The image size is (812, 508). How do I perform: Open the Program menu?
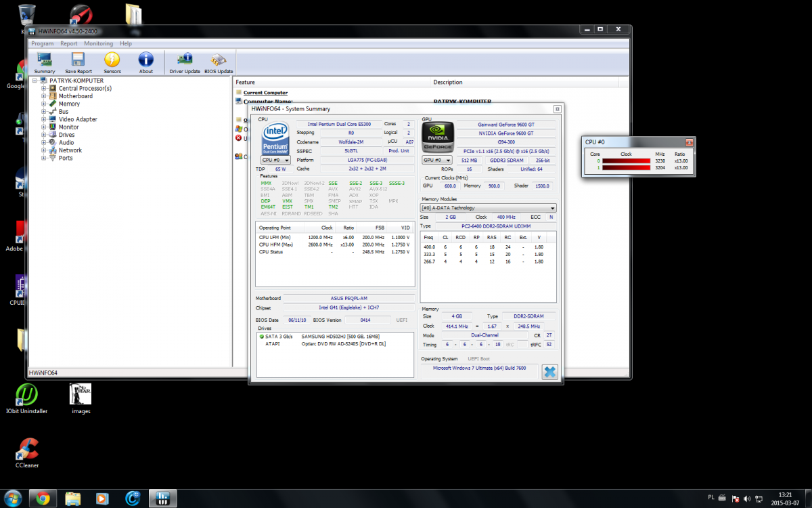pos(42,43)
